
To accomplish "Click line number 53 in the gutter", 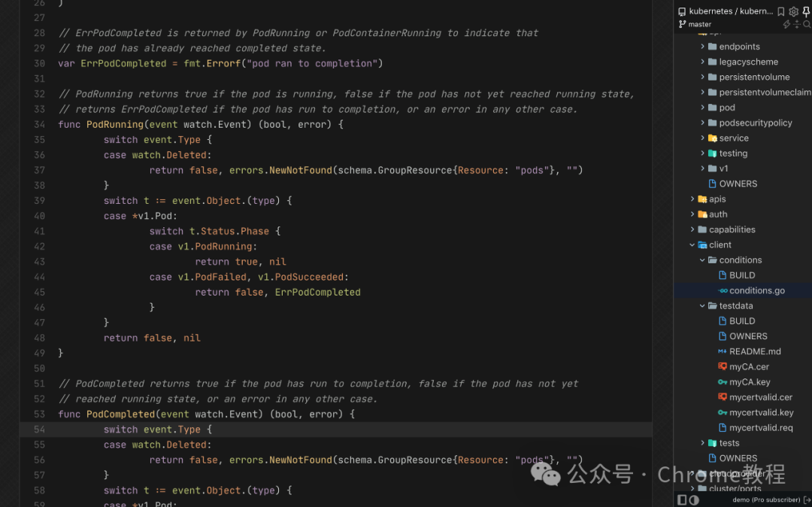I will pos(39,414).
